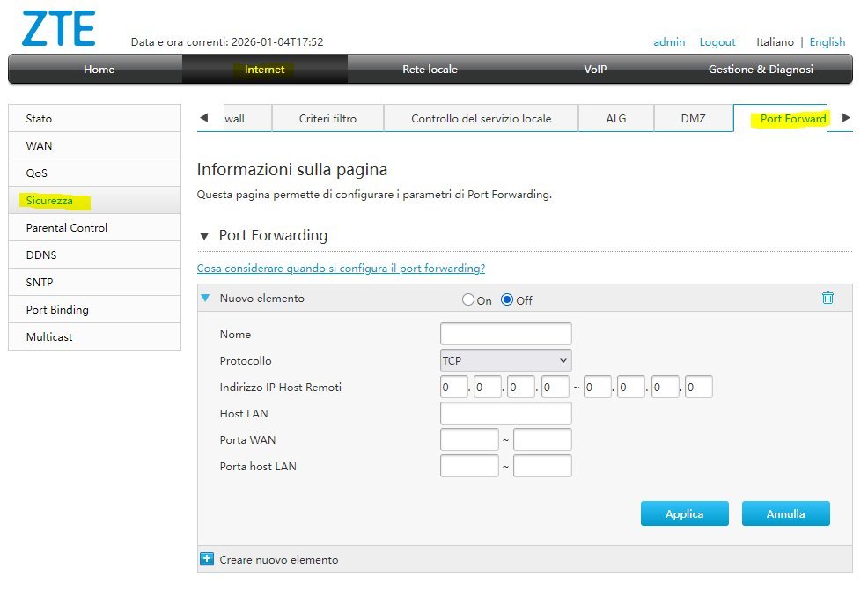Viewport: 868px width, 598px height.
Task: Select the Off radio button
Action: 507,299
